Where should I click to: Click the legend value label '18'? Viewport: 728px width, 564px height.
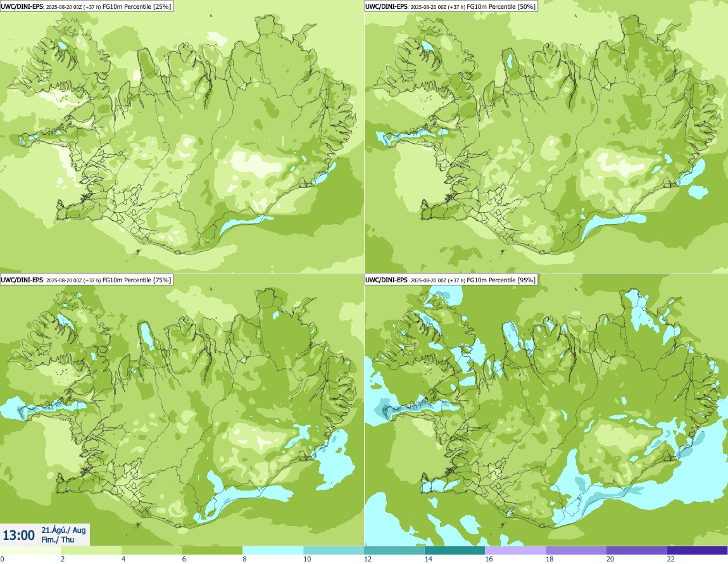549,559
